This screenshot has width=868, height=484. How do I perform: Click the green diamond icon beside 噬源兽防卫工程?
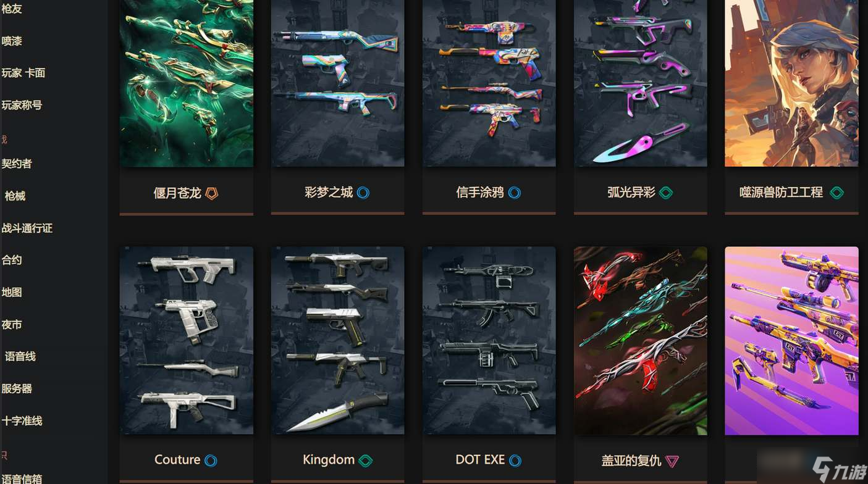pyautogui.click(x=836, y=193)
